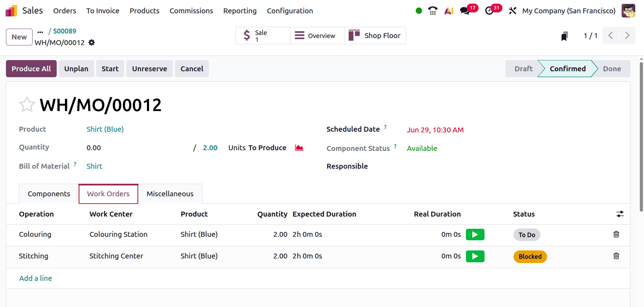Open the Shirt bill of material link
Screen dimensions: 644x307
point(94,166)
